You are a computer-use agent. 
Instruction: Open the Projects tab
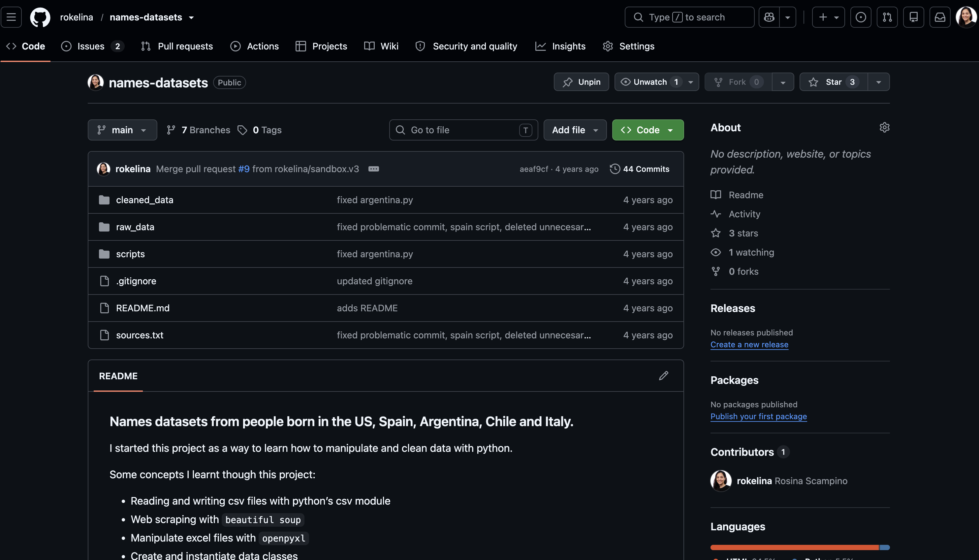coord(321,46)
